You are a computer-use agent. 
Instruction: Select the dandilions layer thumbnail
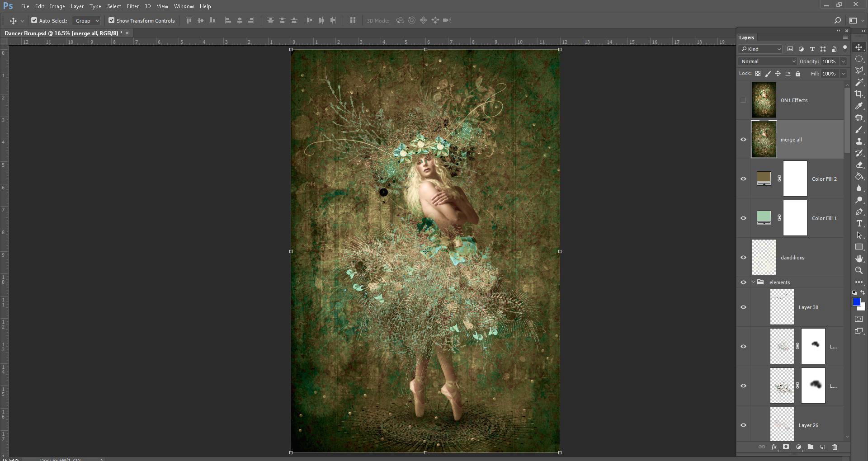coord(764,257)
